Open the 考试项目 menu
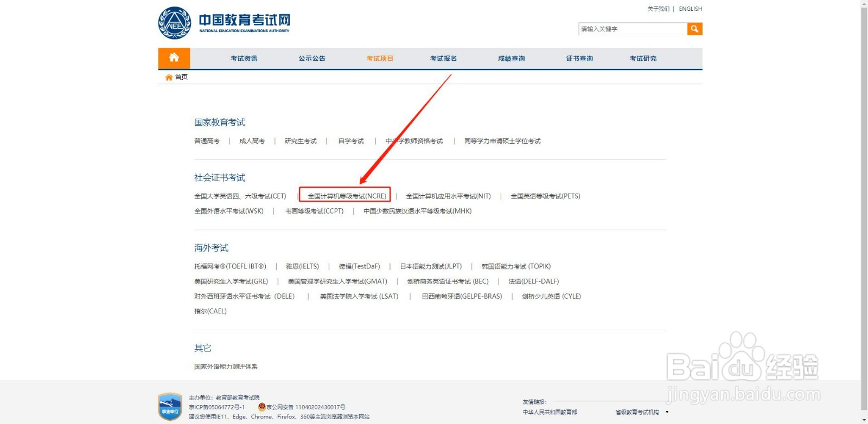Viewport: 868px width, 424px height. [380, 59]
